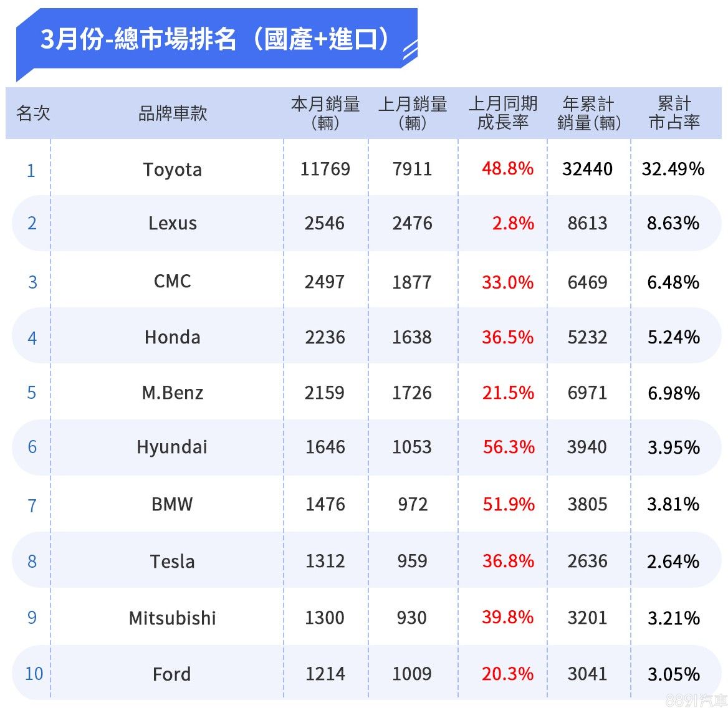Click the 3月份-總市場排名 title banner
This screenshot has height=708, width=728.
point(216,39)
